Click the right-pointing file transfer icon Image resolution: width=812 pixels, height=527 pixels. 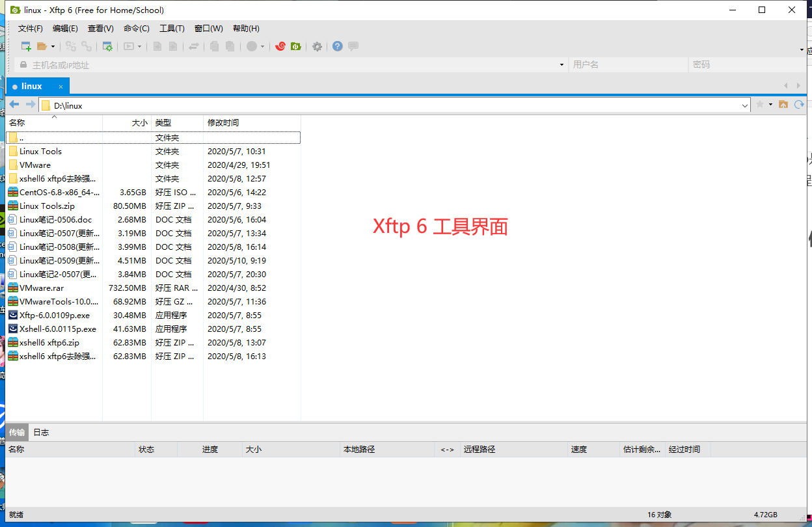[x=173, y=46]
